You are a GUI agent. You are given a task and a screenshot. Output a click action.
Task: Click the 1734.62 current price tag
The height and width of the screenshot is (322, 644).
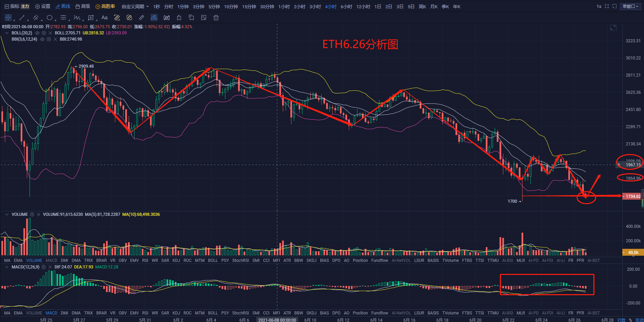point(632,197)
